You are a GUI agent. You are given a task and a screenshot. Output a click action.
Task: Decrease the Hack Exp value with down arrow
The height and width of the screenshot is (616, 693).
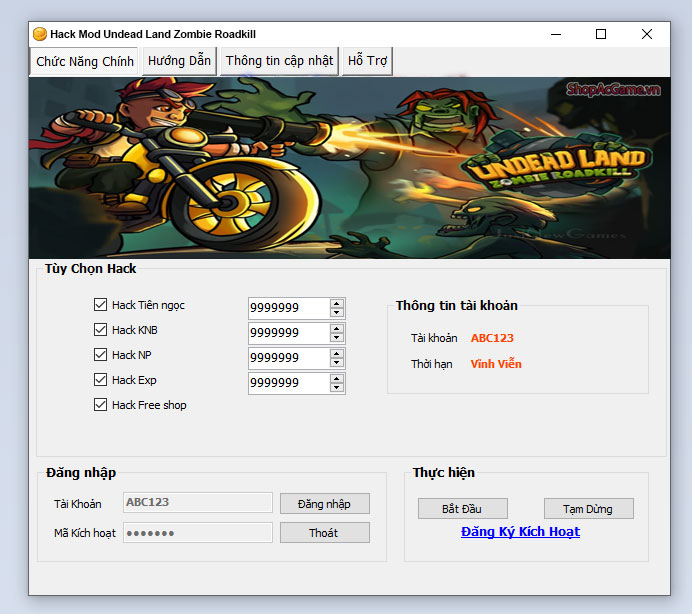[x=337, y=388]
